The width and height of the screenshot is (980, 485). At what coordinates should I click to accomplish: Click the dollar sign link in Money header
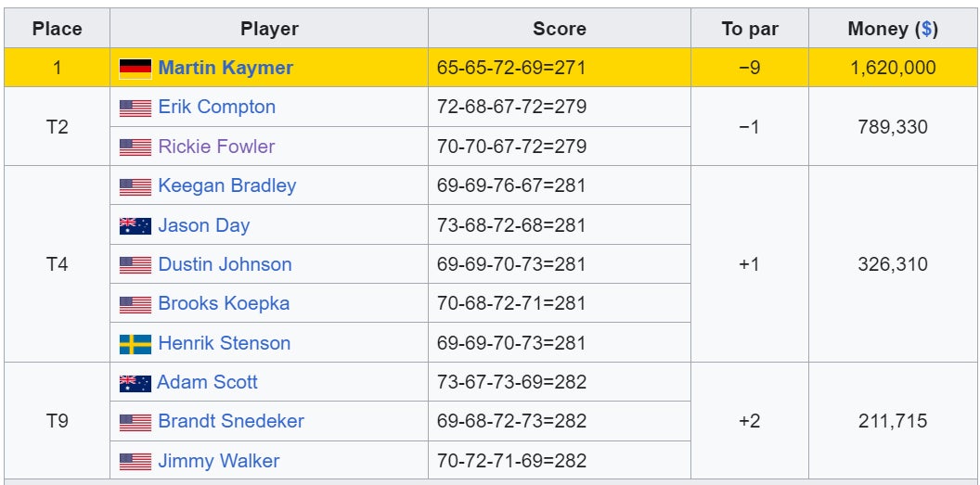tap(925, 29)
